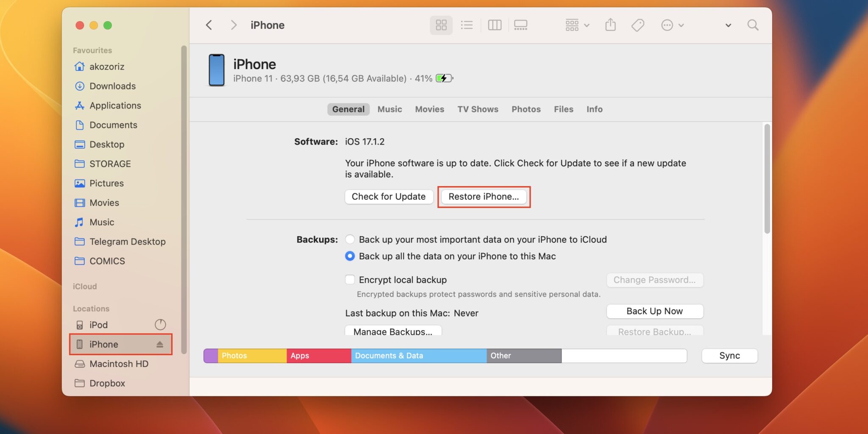868x434 pixels.
Task: Click the iPhone device icon in header
Action: [217, 70]
